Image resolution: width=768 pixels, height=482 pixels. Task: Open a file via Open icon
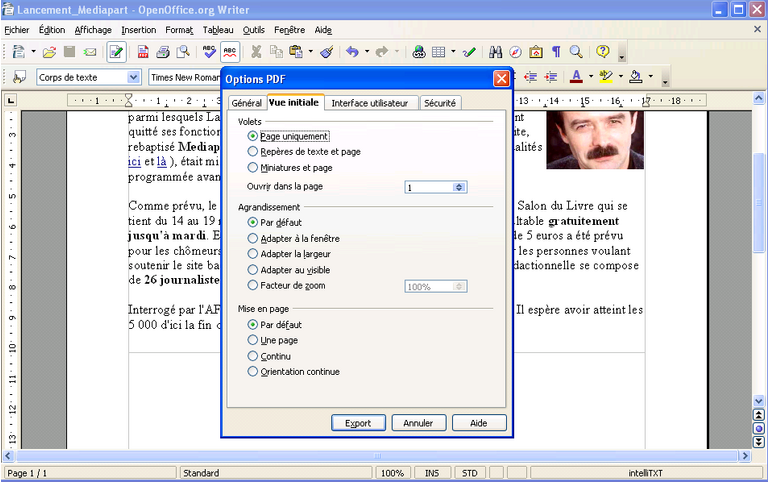click(x=49, y=51)
